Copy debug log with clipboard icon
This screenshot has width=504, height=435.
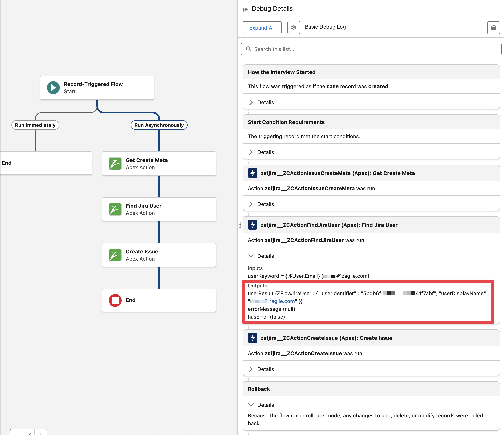(x=493, y=28)
